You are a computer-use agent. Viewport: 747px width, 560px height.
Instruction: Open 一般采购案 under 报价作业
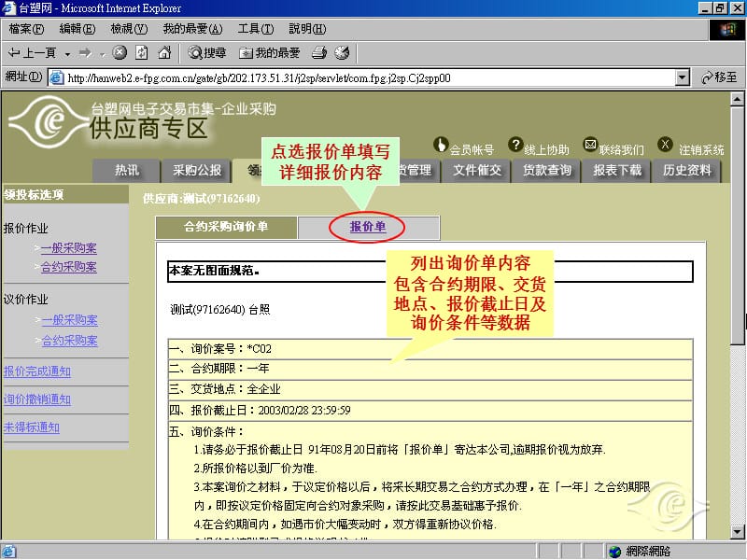pyautogui.click(x=68, y=248)
